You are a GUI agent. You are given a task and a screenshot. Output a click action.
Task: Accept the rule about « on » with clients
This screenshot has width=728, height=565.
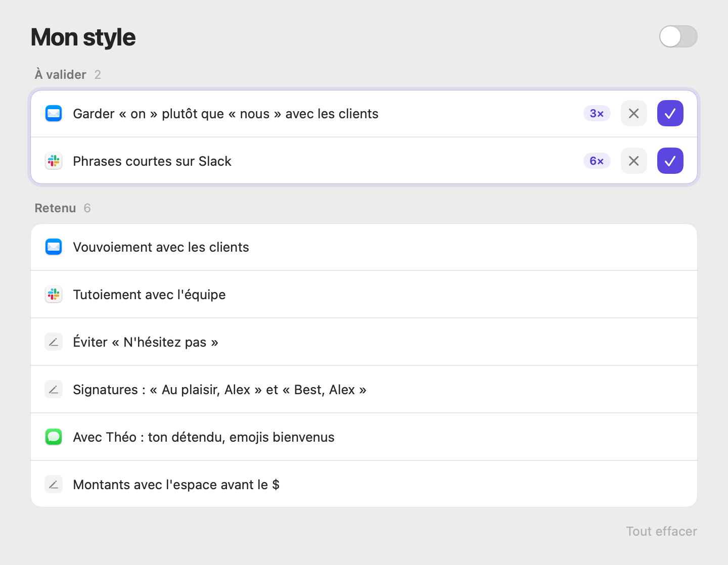coord(670,113)
